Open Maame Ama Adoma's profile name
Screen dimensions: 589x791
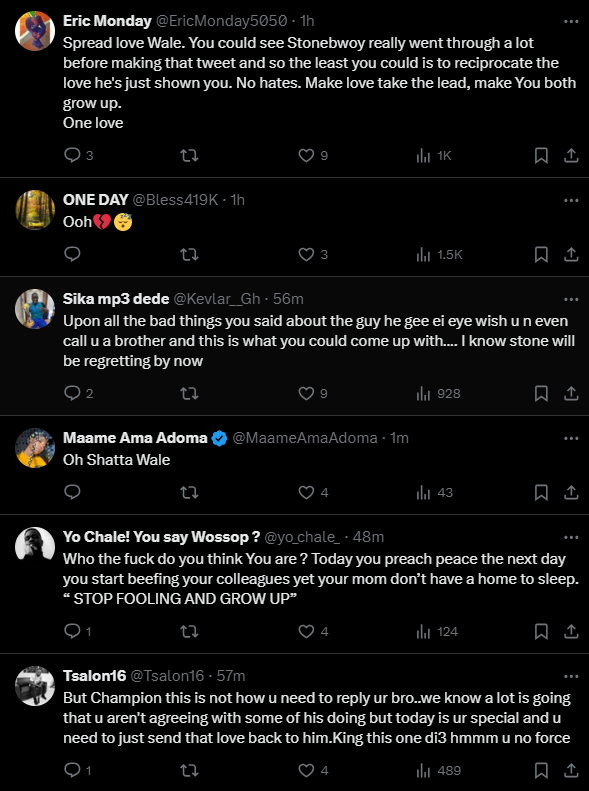(135, 438)
